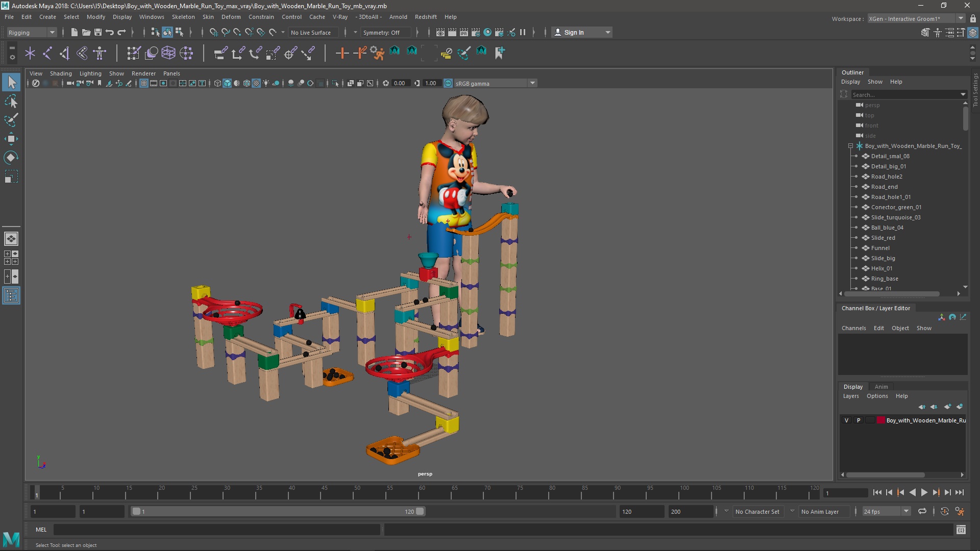Toggle smooth shade all in viewport
The width and height of the screenshot is (980, 551).
click(x=227, y=83)
